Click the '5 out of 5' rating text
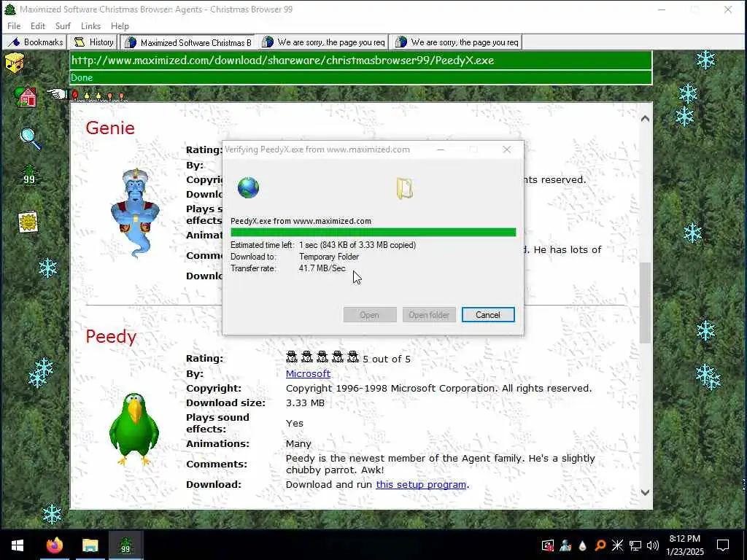747x560 pixels. pos(387,359)
